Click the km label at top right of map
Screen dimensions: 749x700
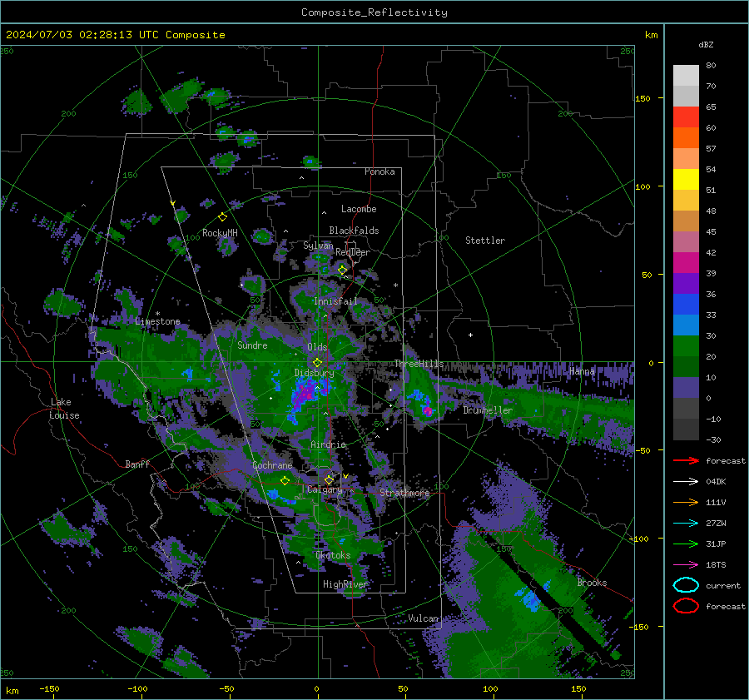pos(651,35)
